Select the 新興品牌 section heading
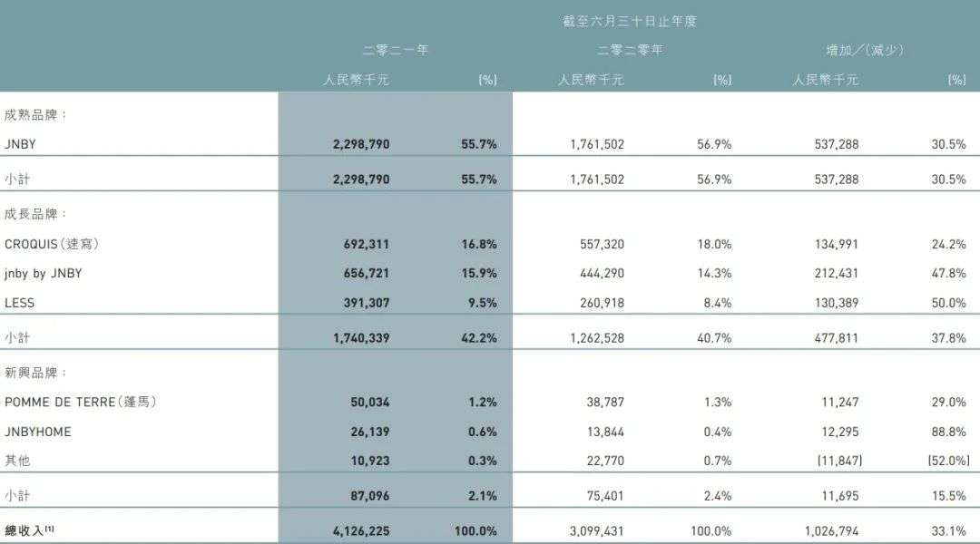980x544 pixels. (x=36, y=373)
